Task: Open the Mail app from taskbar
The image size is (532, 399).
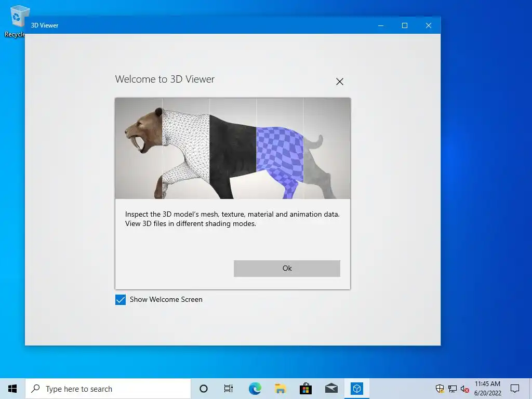Action: coord(331,389)
